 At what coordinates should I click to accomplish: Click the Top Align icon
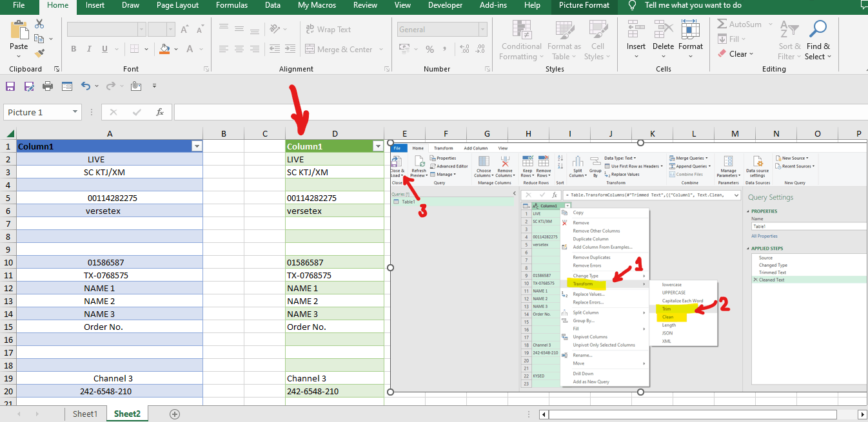point(224,28)
